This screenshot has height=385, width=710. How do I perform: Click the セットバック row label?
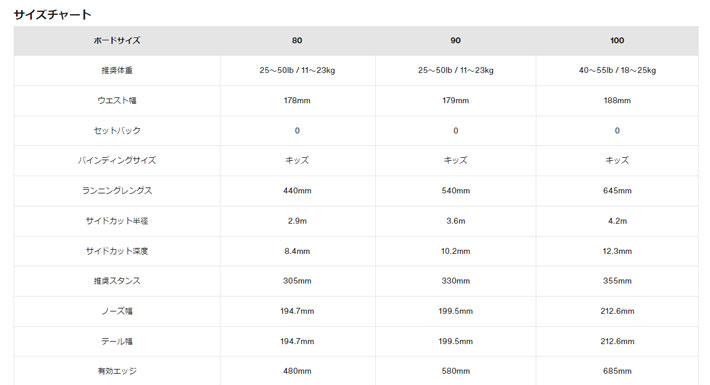[x=117, y=130]
